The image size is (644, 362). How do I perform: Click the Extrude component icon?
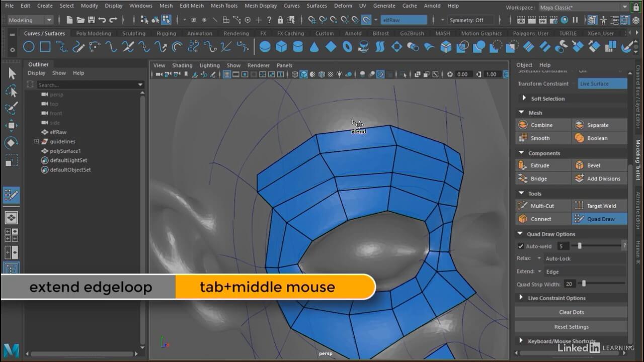(x=523, y=165)
